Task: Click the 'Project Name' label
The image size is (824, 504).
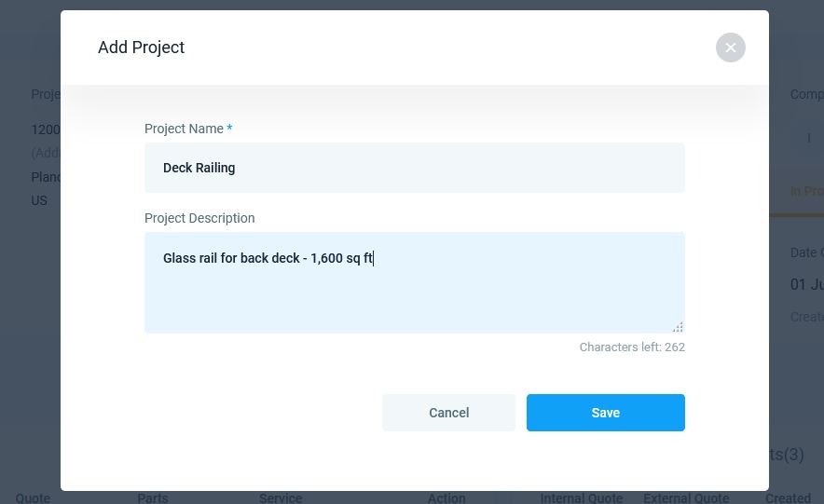Action: pos(184,129)
